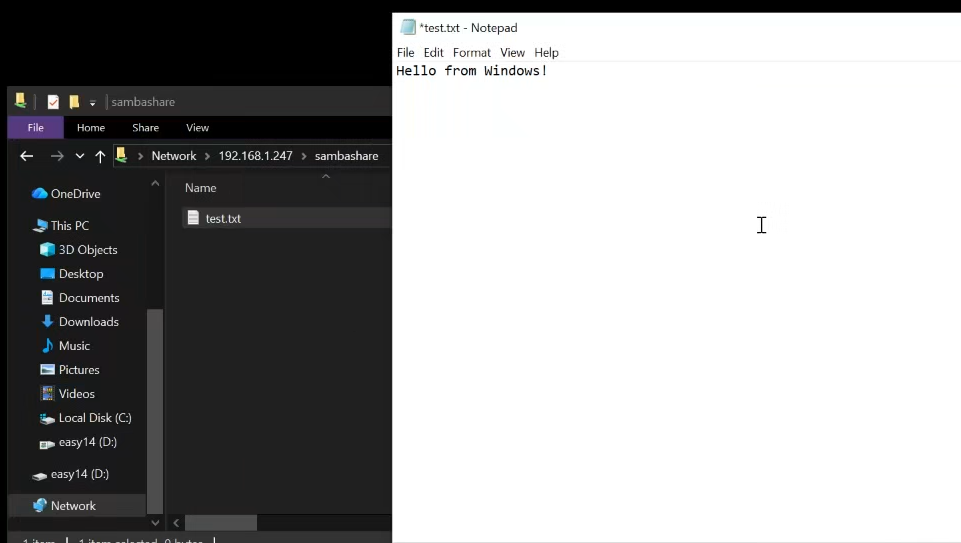Go back using the back arrow
The width and height of the screenshot is (961, 543).
27,156
